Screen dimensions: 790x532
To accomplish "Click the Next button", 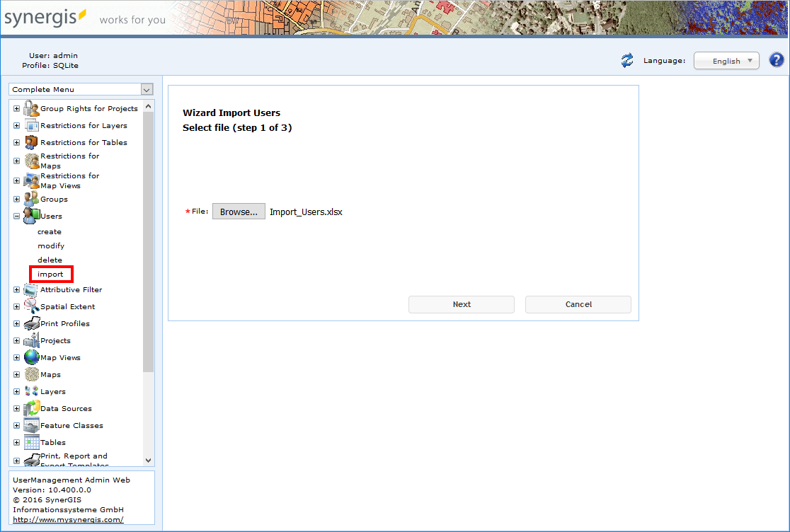I will tap(461, 304).
